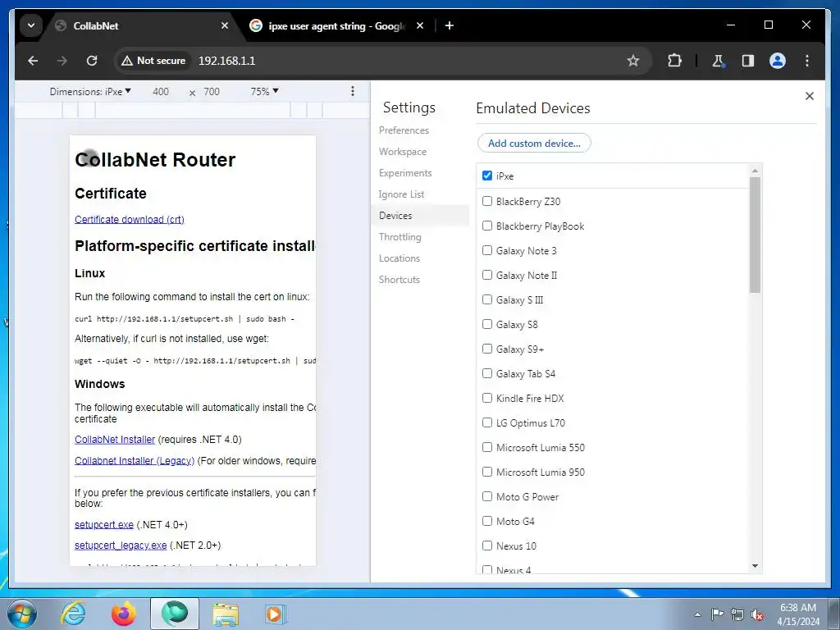Open Chrome Labs flask icon

pyautogui.click(x=719, y=61)
